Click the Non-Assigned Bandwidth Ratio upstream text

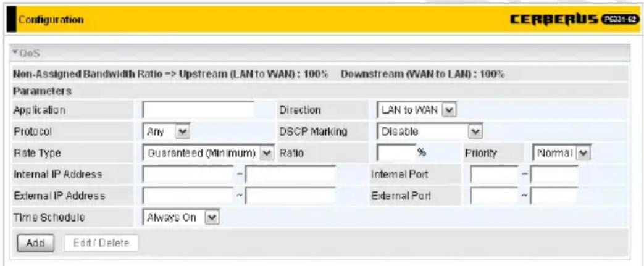[x=170, y=75]
